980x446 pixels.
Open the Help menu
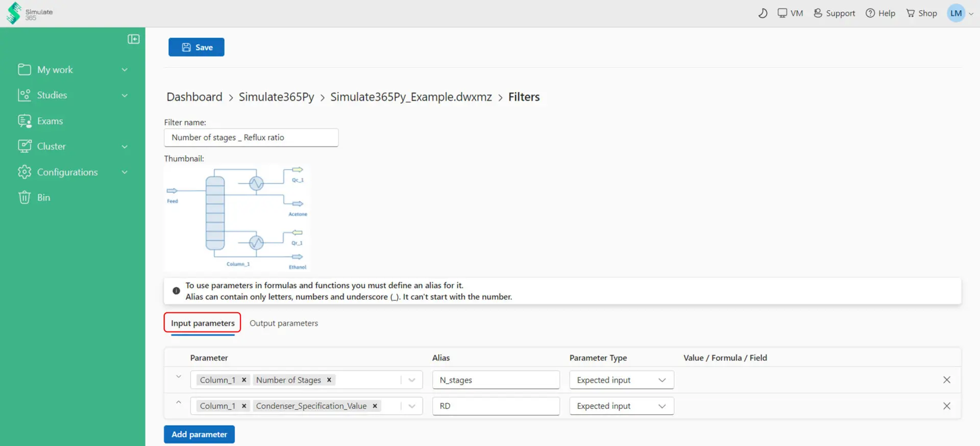click(x=880, y=13)
